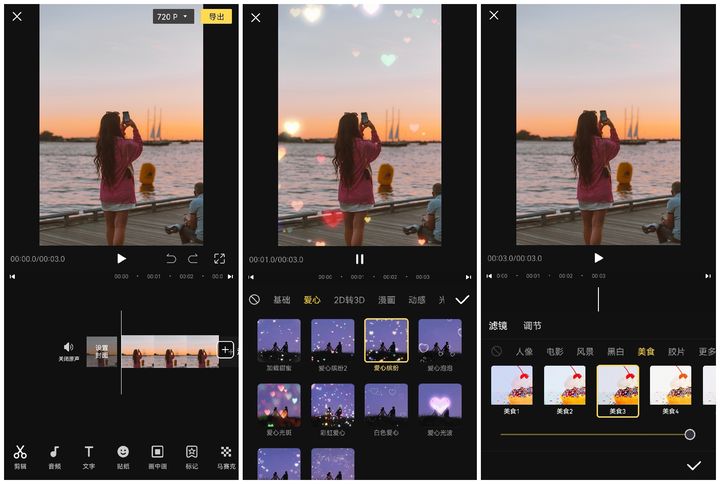Switch to the 动感 effects tab

417,300
